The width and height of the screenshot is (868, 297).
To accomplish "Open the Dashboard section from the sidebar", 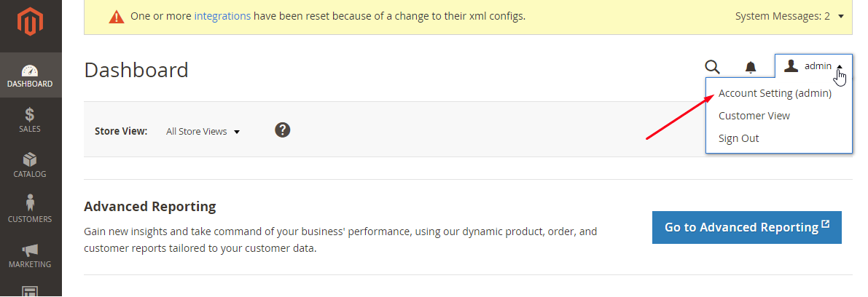I will point(30,76).
